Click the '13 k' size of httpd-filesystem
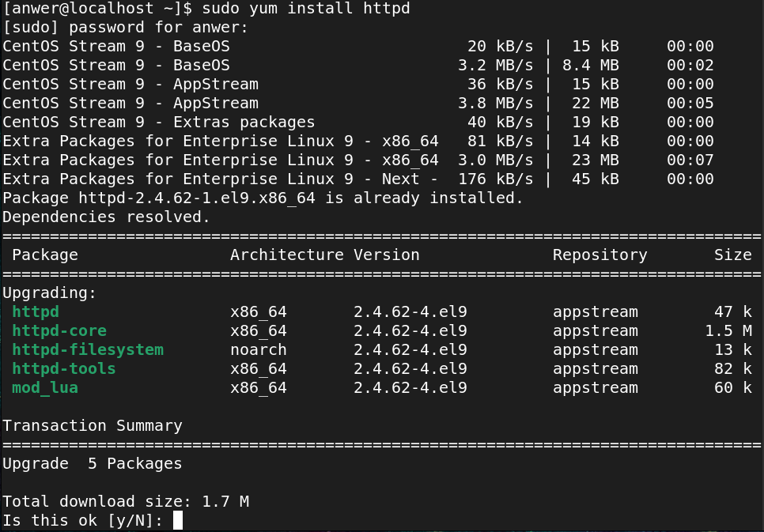This screenshot has height=532, width=764. (x=733, y=350)
